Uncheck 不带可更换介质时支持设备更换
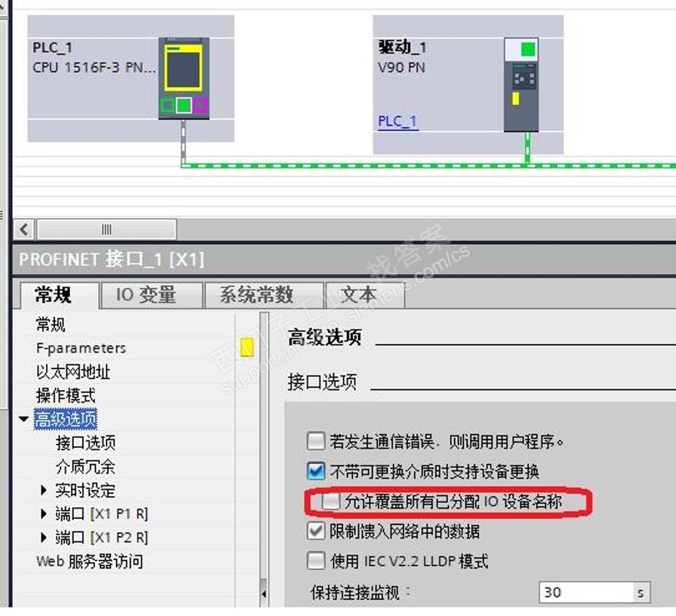Image resolution: width=676 pixels, height=616 pixels. coord(316,471)
